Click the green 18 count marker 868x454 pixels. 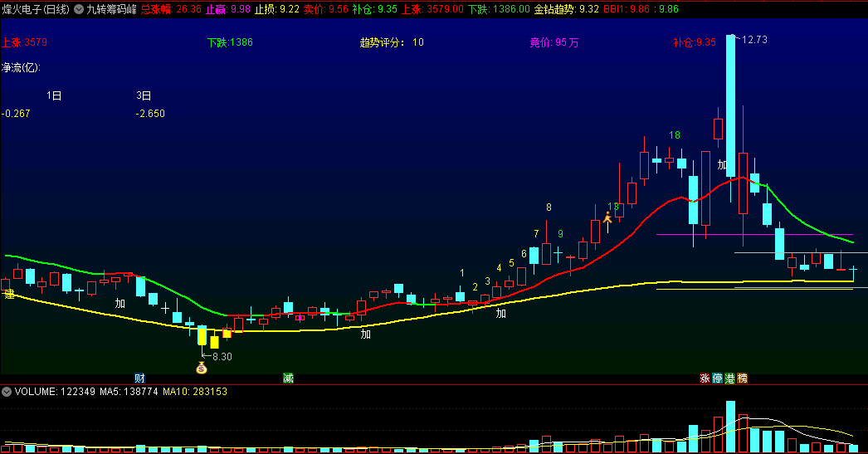(675, 135)
